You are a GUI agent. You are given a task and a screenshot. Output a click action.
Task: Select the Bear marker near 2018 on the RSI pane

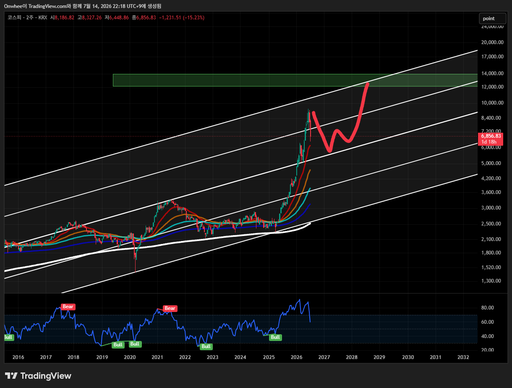pos(68,306)
